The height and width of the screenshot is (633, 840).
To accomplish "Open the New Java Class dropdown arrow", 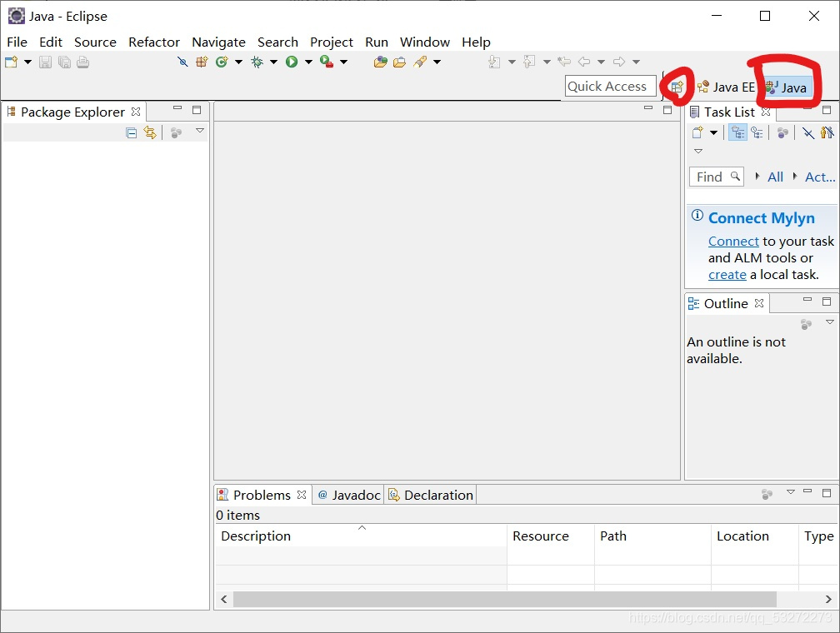I will (x=238, y=62).
